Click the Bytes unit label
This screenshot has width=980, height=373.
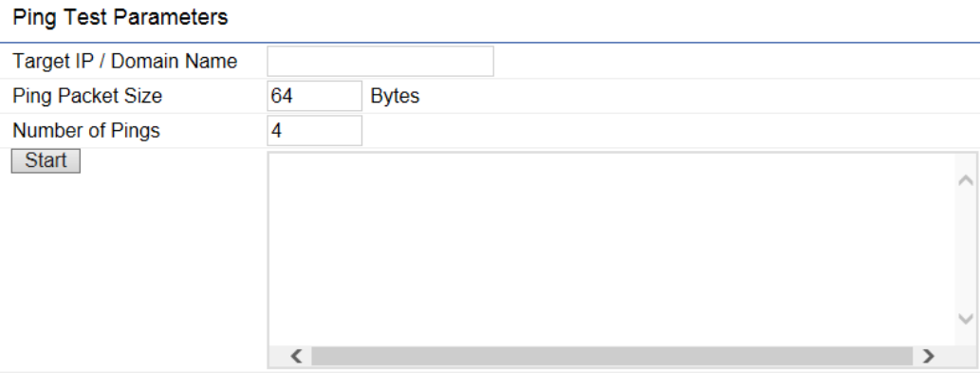tap(395, 96)
